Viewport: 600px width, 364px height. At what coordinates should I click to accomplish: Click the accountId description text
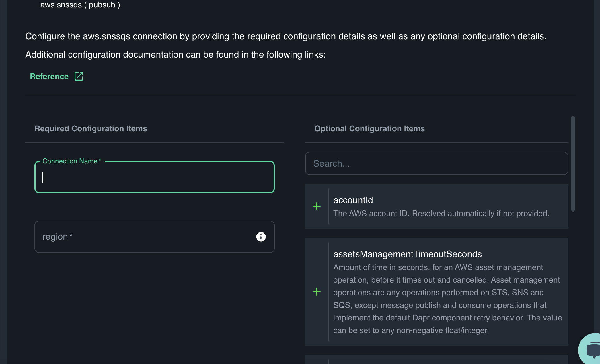441,214
